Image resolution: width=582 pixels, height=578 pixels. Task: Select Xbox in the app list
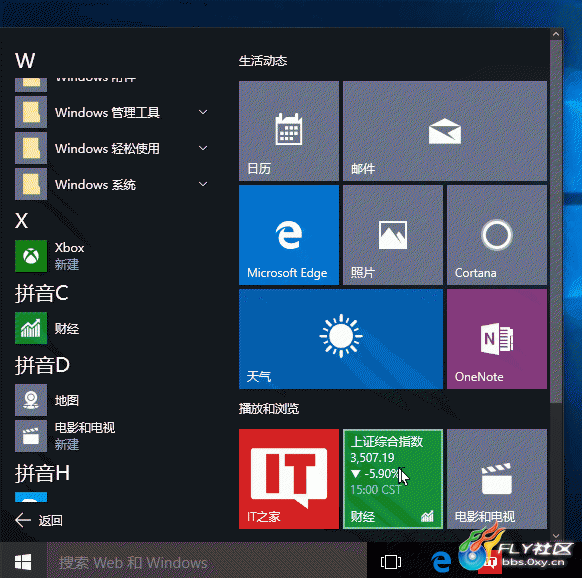111,256
